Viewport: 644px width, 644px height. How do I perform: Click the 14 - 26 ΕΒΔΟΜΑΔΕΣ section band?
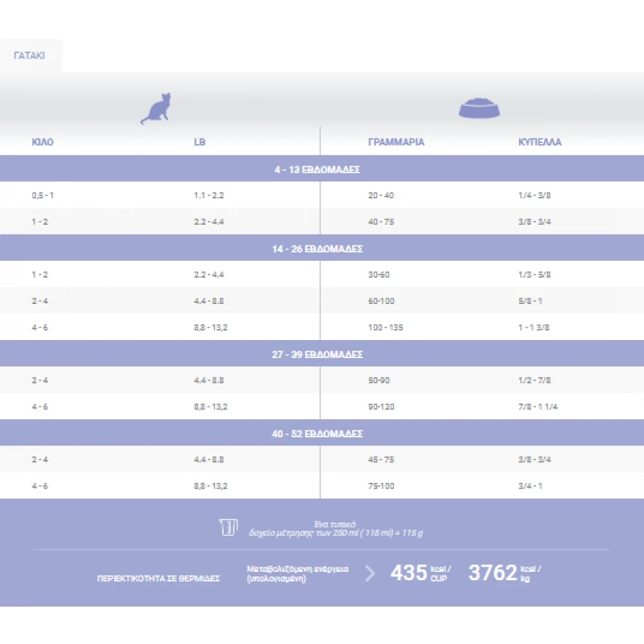tap(317, 249)
